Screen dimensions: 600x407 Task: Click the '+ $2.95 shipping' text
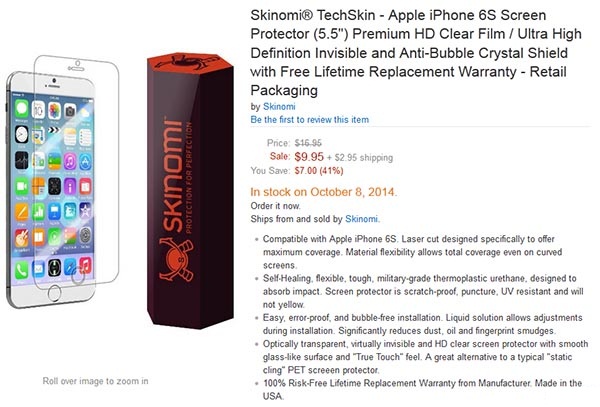tap(360, 157)
